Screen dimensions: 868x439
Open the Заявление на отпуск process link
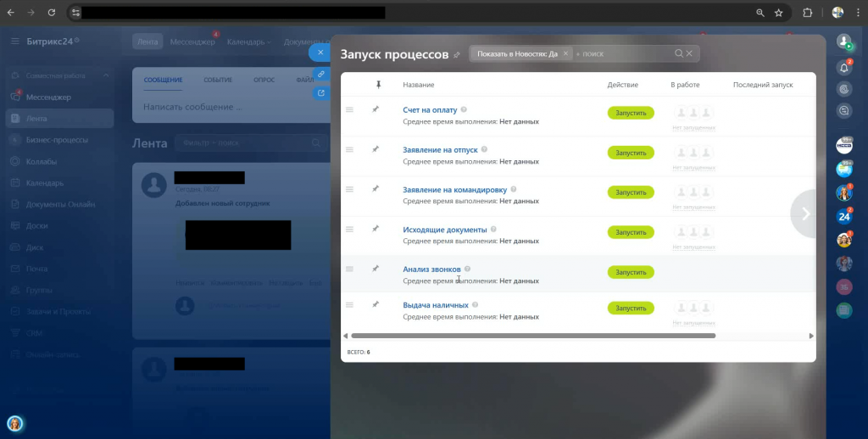(x=440, y=149)
